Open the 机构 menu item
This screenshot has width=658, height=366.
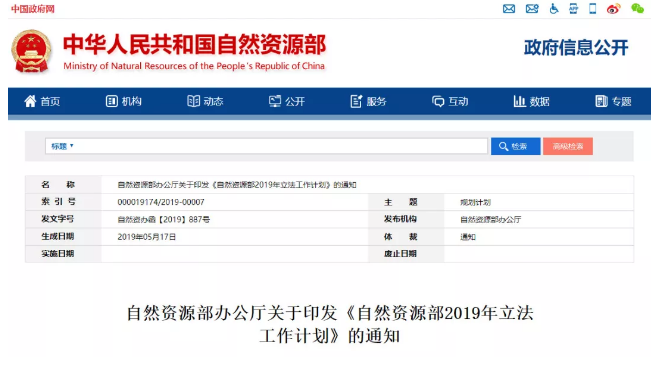tap(123, 101)
